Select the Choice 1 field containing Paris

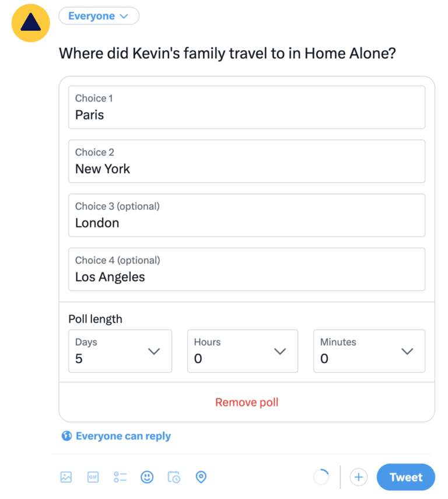(247, 107)
